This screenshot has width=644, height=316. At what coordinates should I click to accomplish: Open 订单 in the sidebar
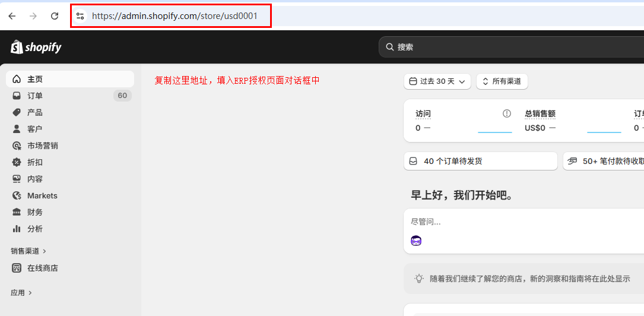coord(70,96)
